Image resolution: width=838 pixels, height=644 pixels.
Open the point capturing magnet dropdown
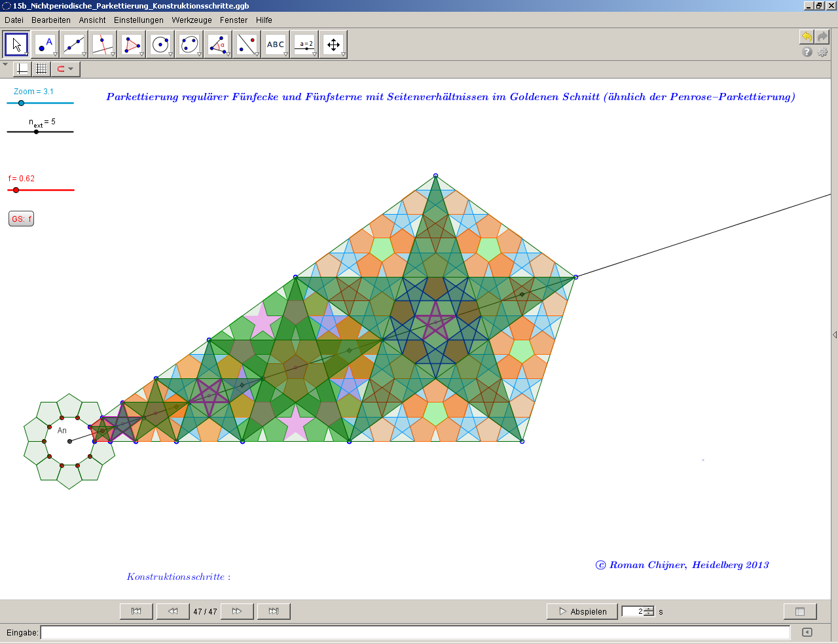(x=65, y=69)
